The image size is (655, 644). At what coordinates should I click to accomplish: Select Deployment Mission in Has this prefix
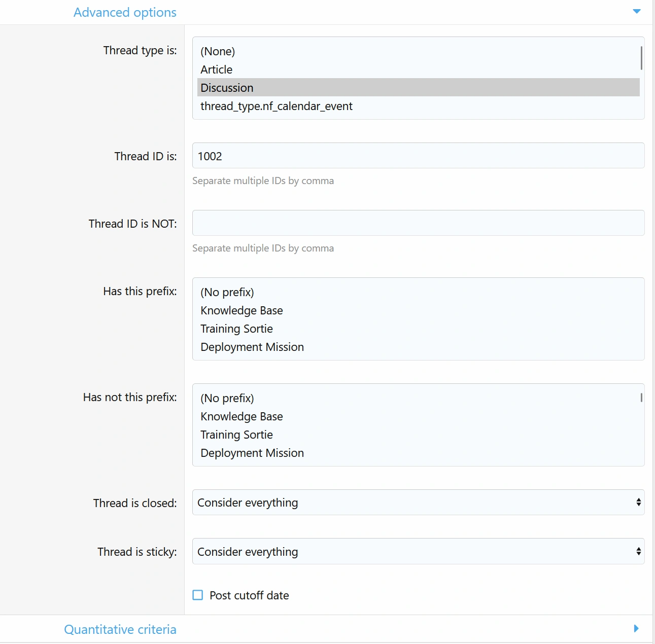click(252, 347)
